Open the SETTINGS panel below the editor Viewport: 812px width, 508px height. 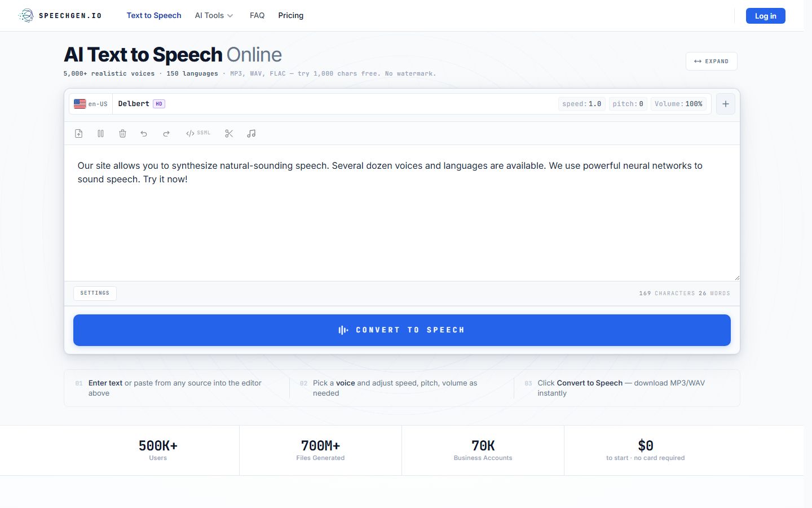pos(95,293)
